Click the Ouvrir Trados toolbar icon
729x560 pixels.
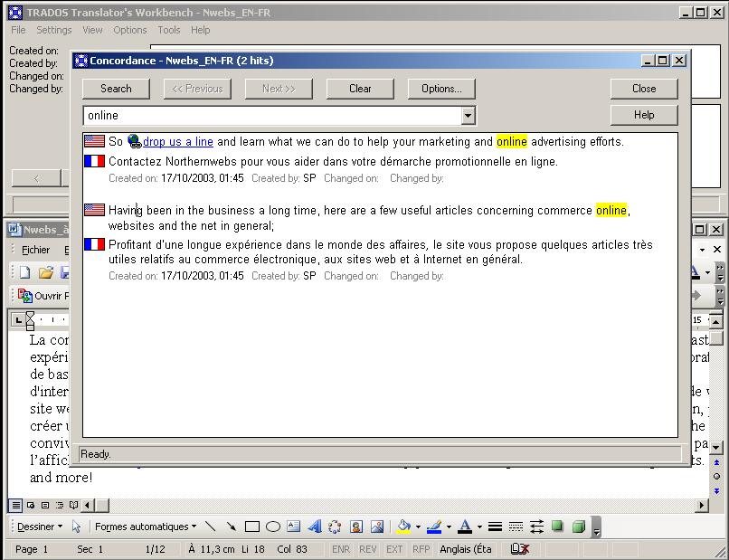pos(25,296)
